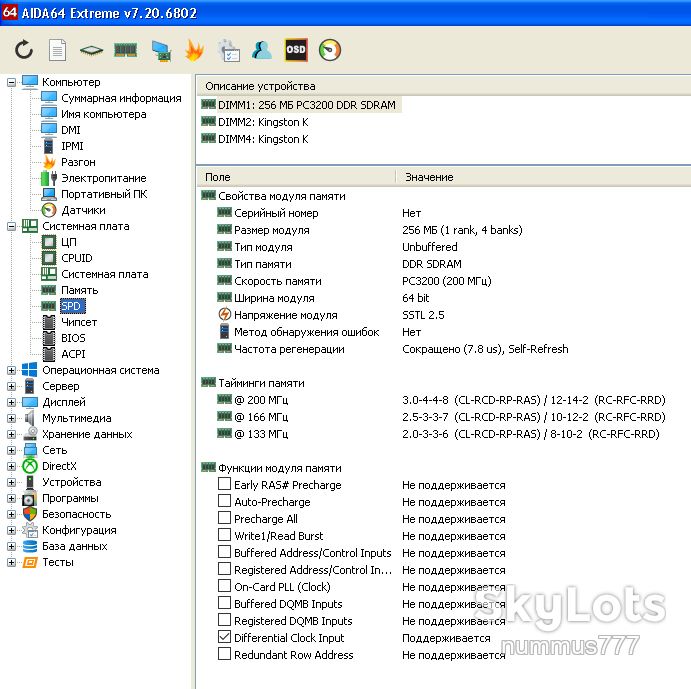The height and width of the screenshot is (689, 691).
Task: Click the user profile toolbar icon
Action: 262,50
